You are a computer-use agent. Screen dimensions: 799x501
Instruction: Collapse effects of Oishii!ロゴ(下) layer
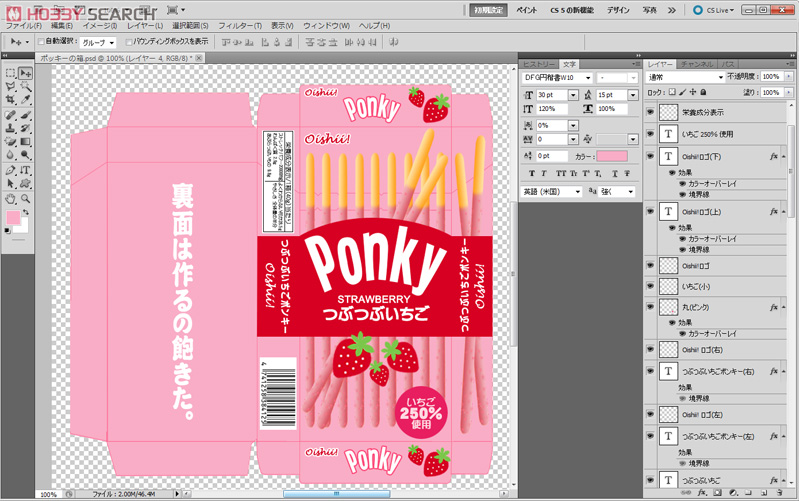783,157
